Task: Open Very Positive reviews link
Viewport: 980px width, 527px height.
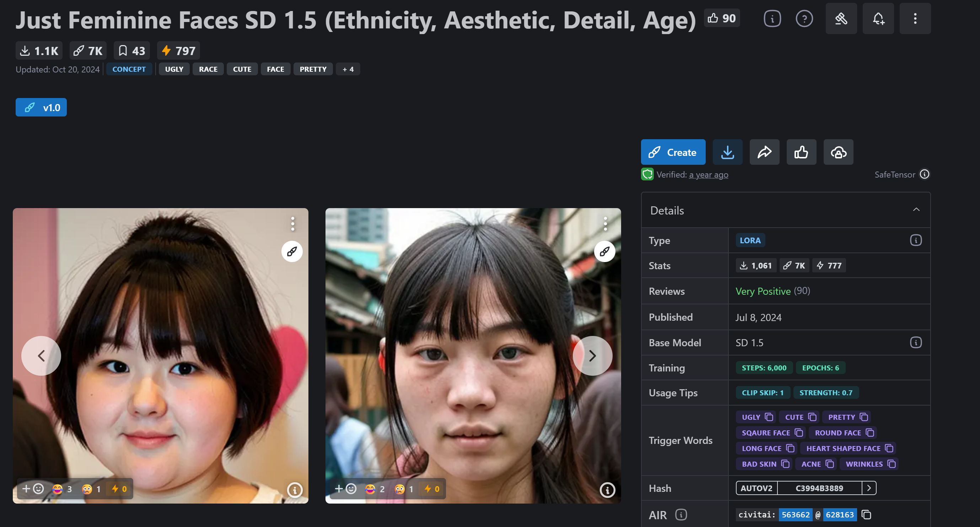Action: (763, 291)
